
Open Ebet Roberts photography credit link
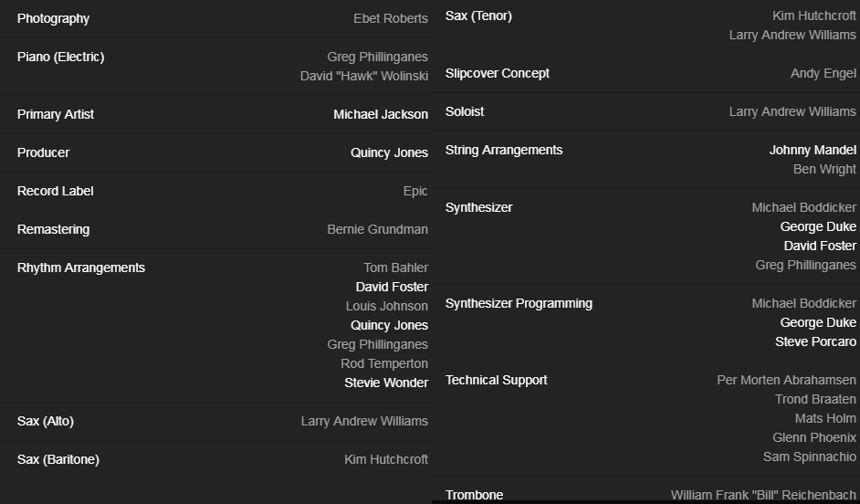[390, 18]
